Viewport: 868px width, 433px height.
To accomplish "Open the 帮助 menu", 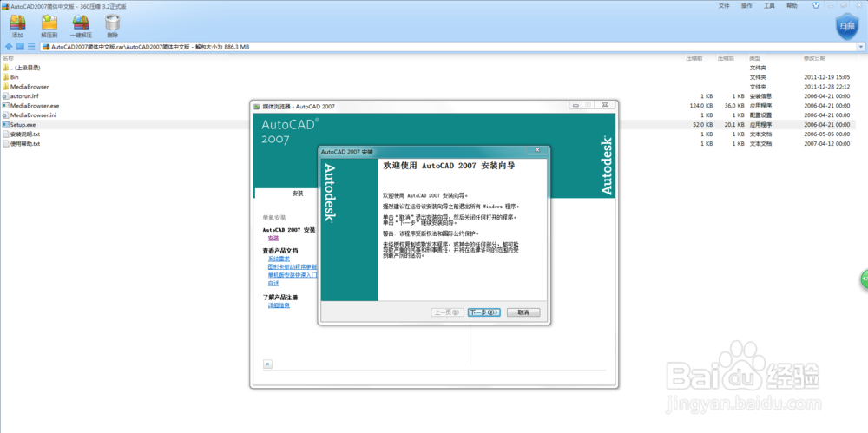I will click(792, 5).
